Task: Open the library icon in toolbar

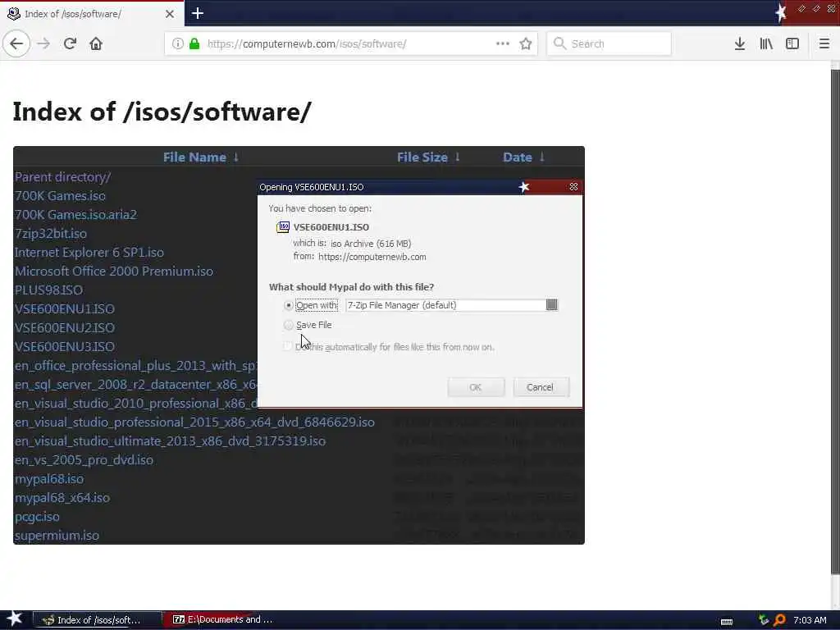Action: click(x=766, y=43)
